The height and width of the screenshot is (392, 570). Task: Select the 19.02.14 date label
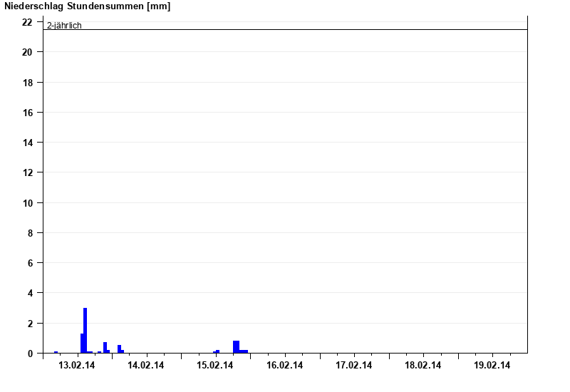(x=492, y=366)
